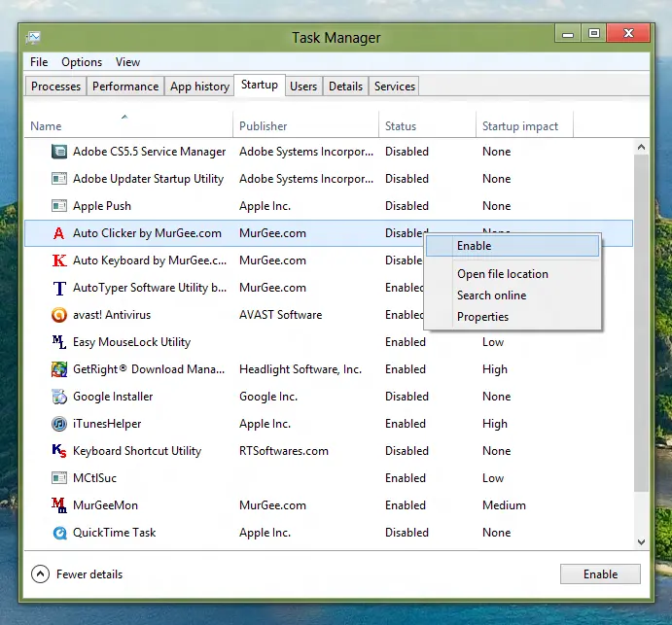Click the Keyboard Shortcut Utility KS icon
672x625 pixels.
(x=59, y=451)
